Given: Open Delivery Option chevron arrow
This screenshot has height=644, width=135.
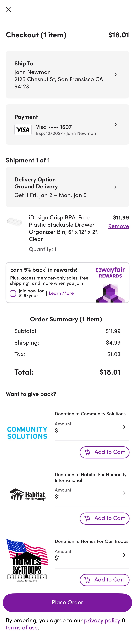Looking at the screenshot, I should 115,187.
